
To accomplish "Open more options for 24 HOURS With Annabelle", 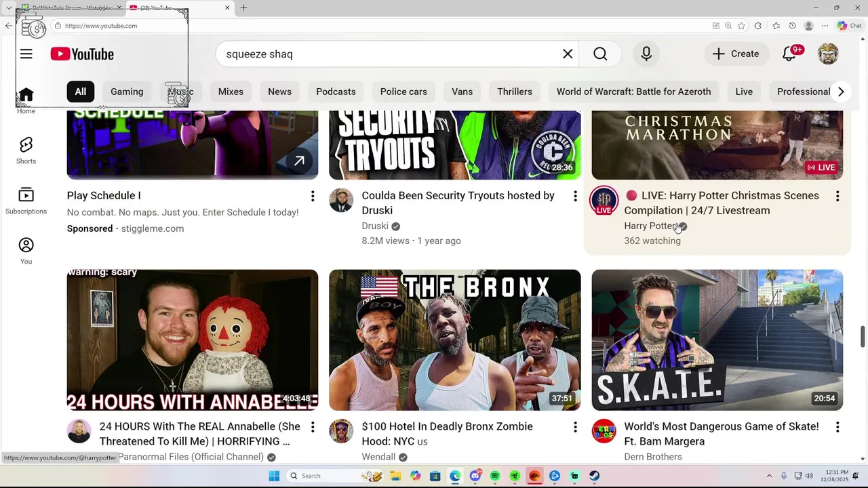I will click(313, 427).
